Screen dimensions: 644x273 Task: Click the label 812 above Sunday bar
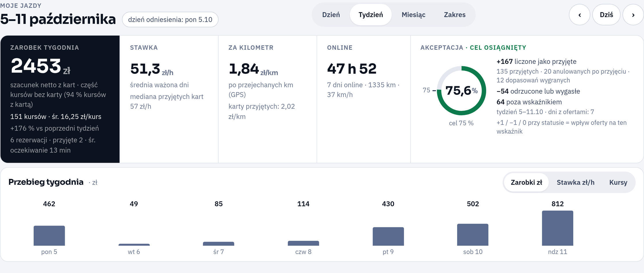point(557,204)
